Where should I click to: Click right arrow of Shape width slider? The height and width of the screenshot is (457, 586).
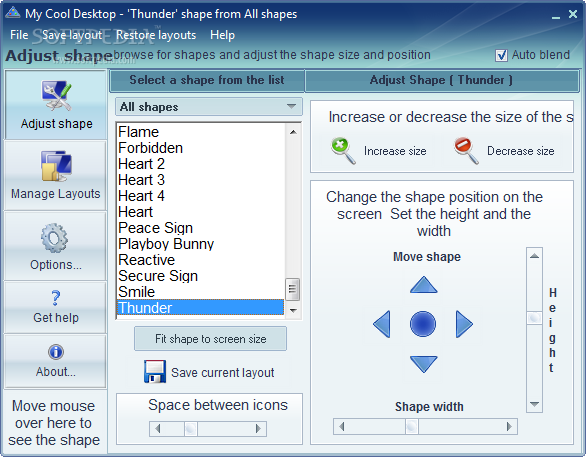tap(509, 426)
